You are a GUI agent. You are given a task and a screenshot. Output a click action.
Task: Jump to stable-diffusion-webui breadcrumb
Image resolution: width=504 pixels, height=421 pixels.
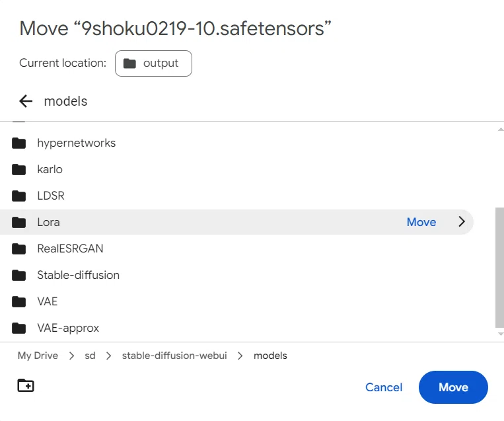click(x=174, y=356)
